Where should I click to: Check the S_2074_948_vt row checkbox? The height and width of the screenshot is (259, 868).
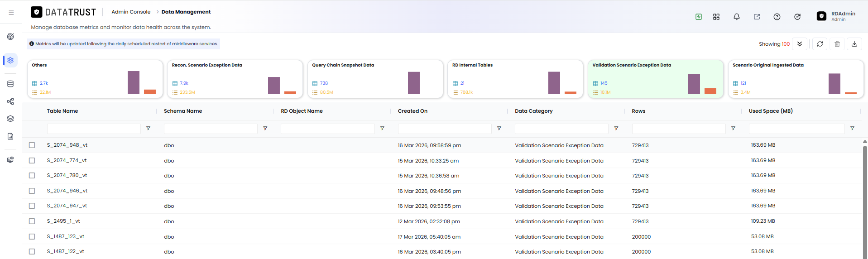point(32,145)
